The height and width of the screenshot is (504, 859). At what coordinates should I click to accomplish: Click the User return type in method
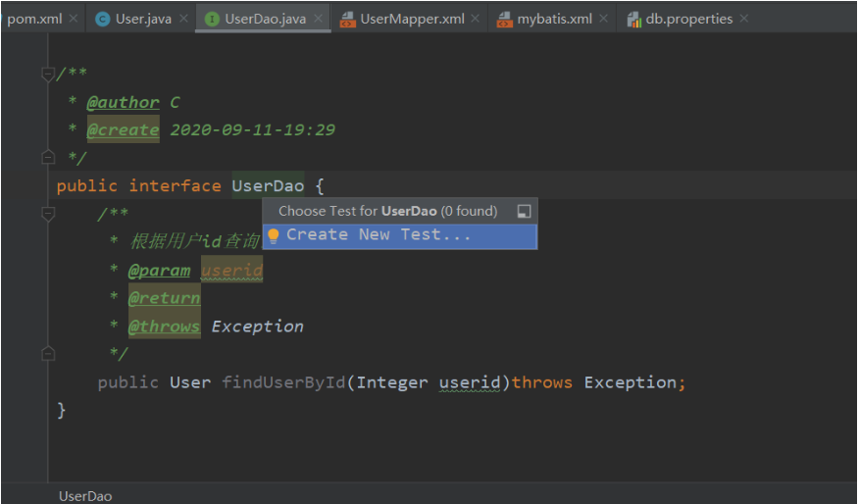(x=190, y=382)
